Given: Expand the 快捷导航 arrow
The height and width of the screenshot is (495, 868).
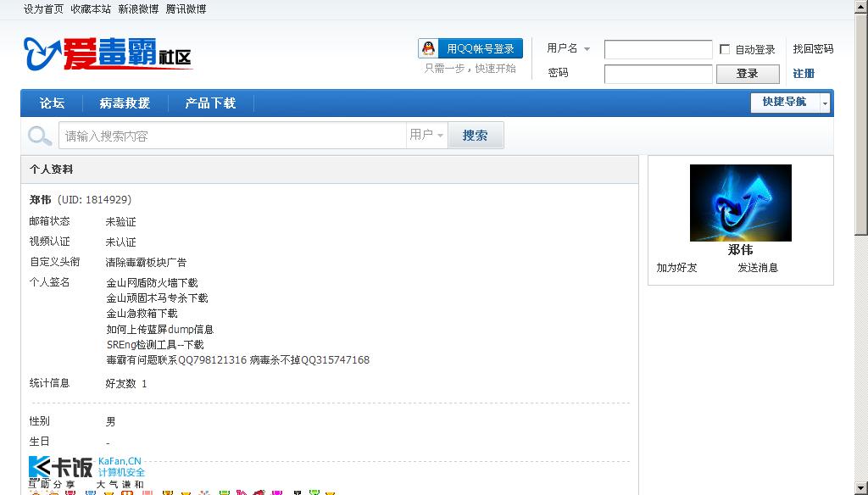Looking at the screenshot, I should point(825,103).
